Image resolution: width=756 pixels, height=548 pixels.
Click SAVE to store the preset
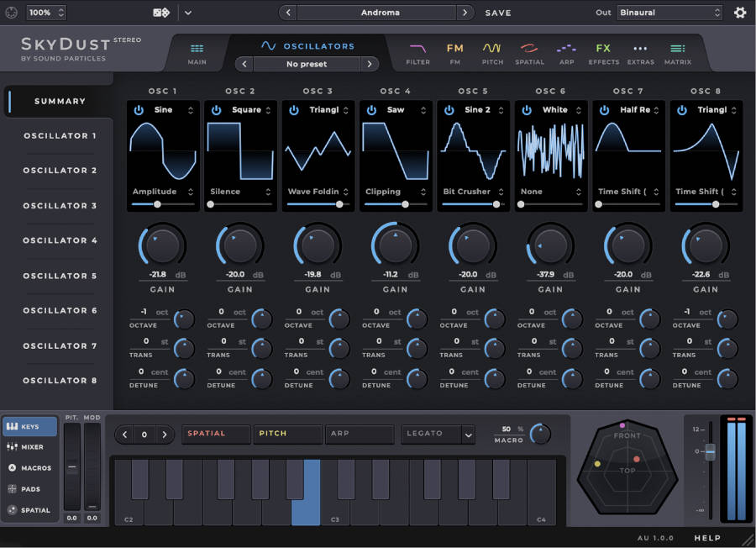coord(497,13)
